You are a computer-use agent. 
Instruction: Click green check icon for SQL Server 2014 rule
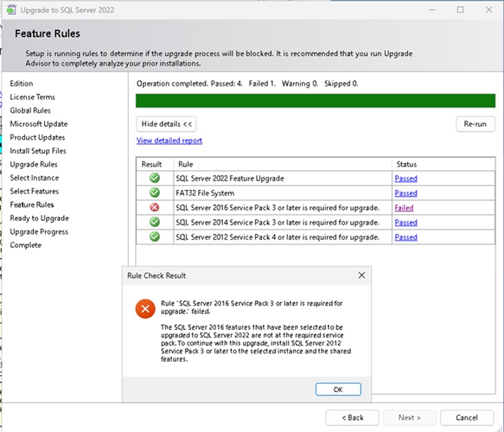click(155, 222)
